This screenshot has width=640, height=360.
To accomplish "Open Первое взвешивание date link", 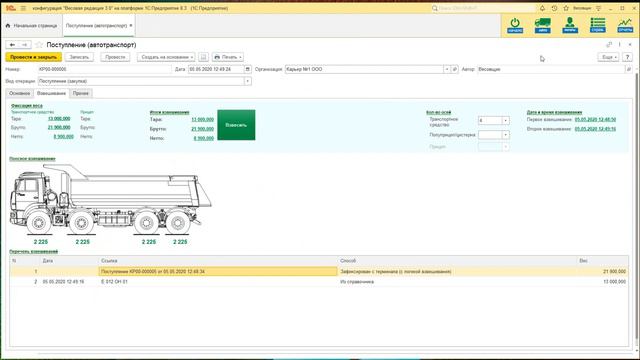I will coord(595,120).
